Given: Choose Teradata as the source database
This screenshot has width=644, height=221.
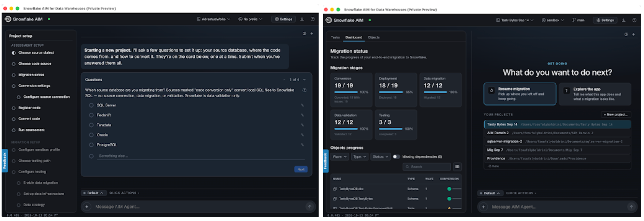Looking at the screenshot, I should click(91, 125).
